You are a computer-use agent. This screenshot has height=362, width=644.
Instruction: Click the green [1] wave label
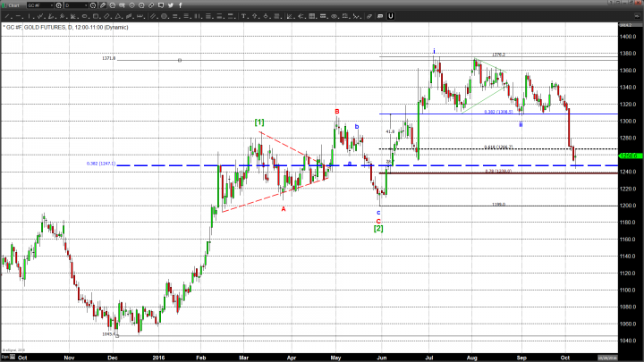click(258, 122)
